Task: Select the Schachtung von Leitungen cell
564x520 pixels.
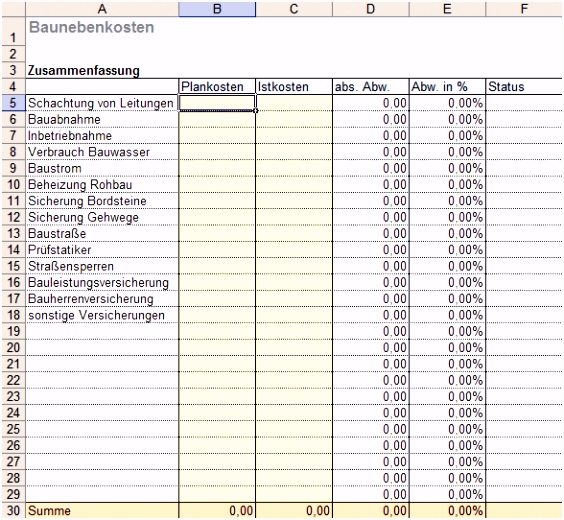Action: tap(102, 103)
